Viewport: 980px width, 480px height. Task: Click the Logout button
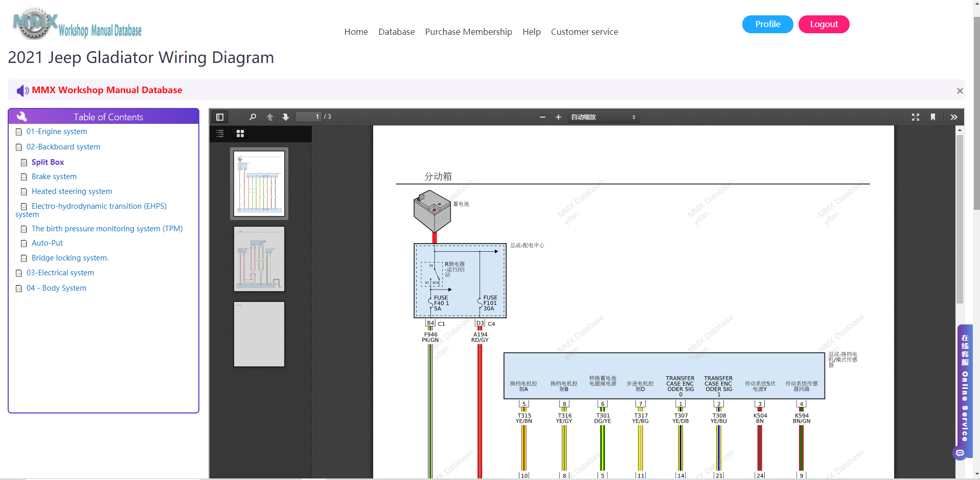pos(824,24)
